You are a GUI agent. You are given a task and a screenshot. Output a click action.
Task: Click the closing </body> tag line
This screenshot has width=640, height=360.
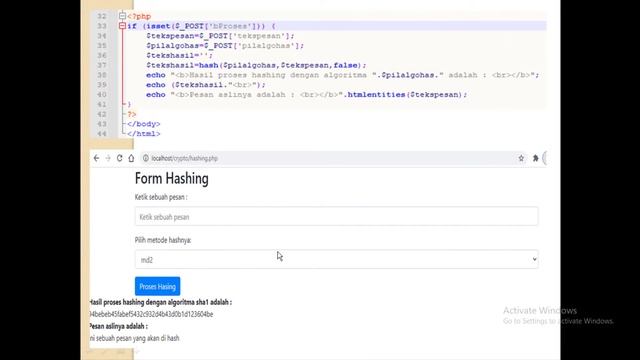click(143, 124)
